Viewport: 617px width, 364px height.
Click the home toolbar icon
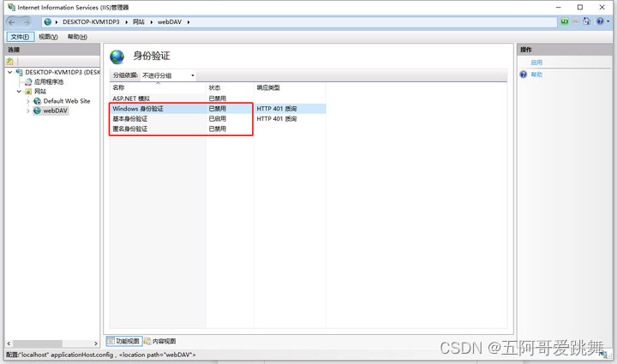(586, 21)
